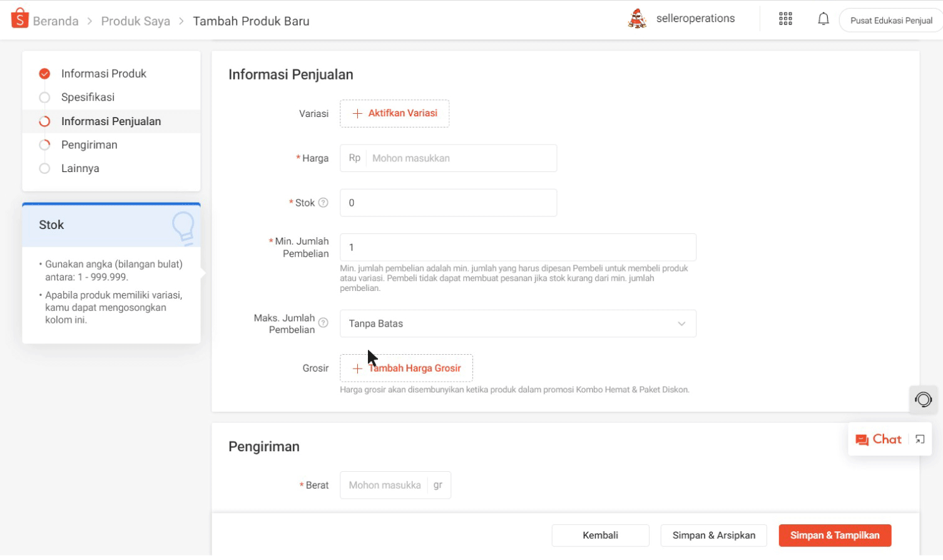Select Lainnya in the sidebar steps
The width and height of the screenshot is (943, 560).
tap(79, 168)
